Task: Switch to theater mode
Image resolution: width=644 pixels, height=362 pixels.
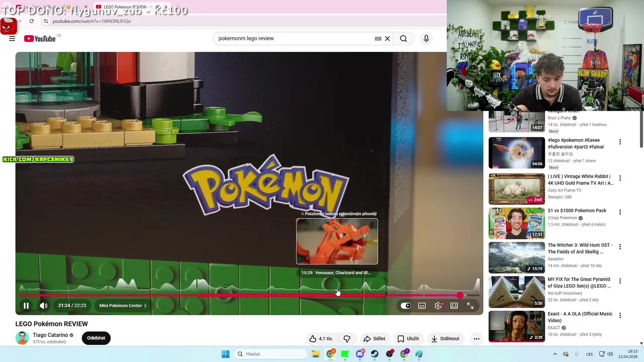Action: click(454, 305)
